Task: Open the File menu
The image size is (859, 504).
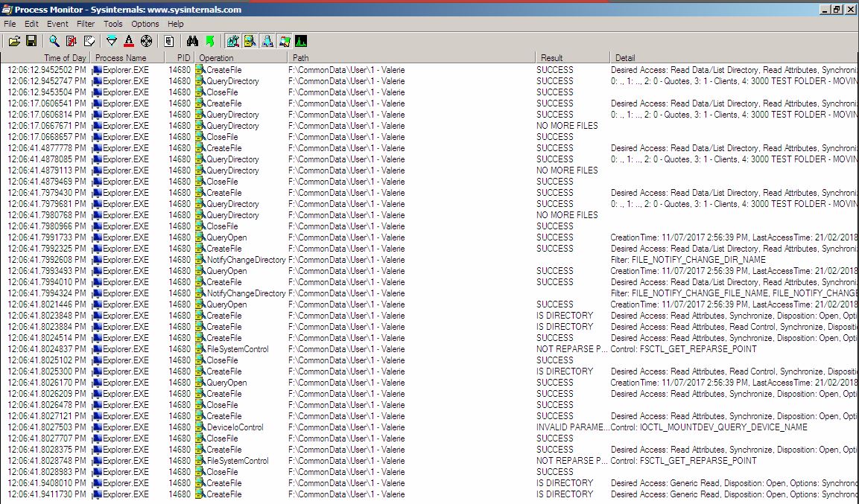Action: 10,24
